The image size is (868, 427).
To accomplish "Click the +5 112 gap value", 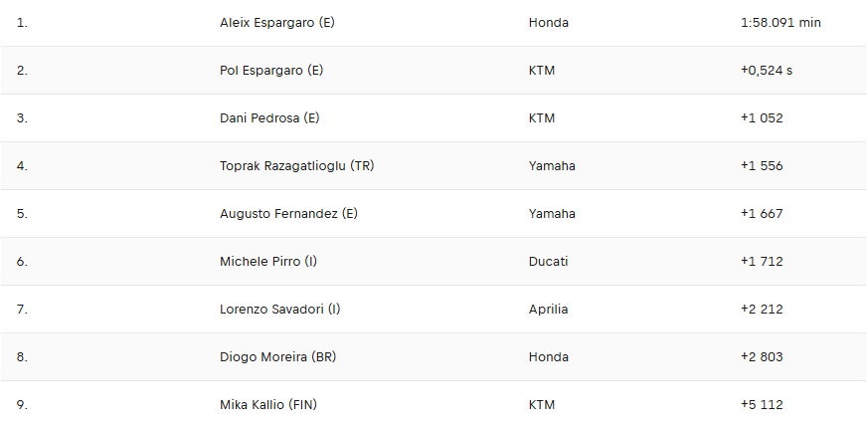I will (762, 405).
